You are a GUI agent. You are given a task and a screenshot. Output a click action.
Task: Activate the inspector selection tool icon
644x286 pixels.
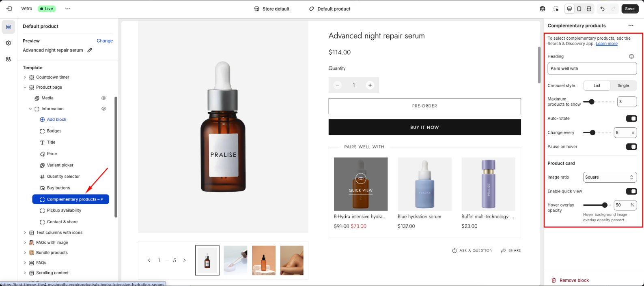coord(556,9)
